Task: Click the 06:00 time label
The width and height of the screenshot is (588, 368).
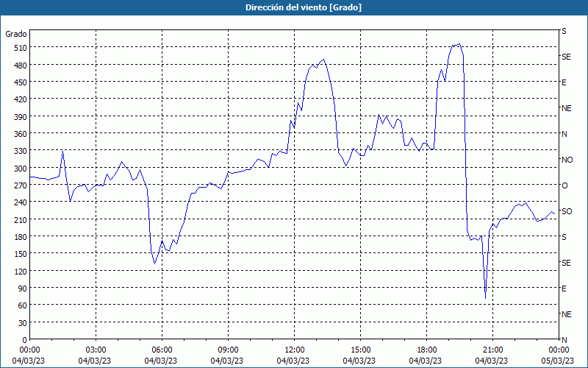Action: (162, 350)
